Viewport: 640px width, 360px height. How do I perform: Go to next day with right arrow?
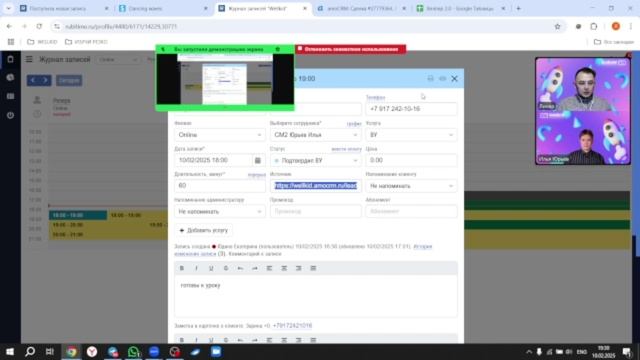(45, 80)
